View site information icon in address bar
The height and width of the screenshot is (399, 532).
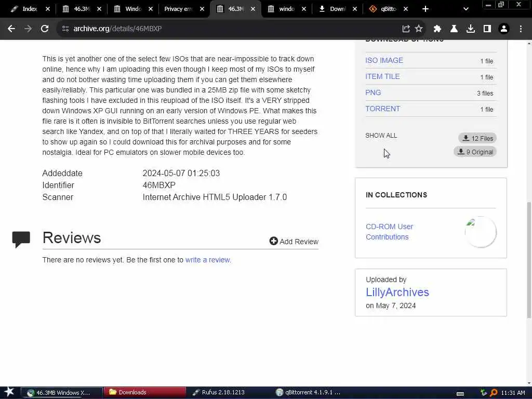pos(65,29)
